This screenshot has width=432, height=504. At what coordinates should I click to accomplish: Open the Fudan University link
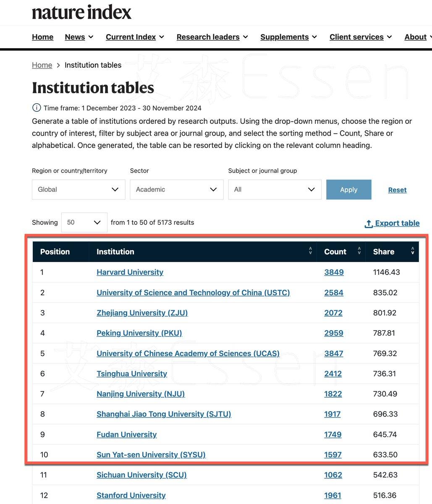(x=127, y=434)
